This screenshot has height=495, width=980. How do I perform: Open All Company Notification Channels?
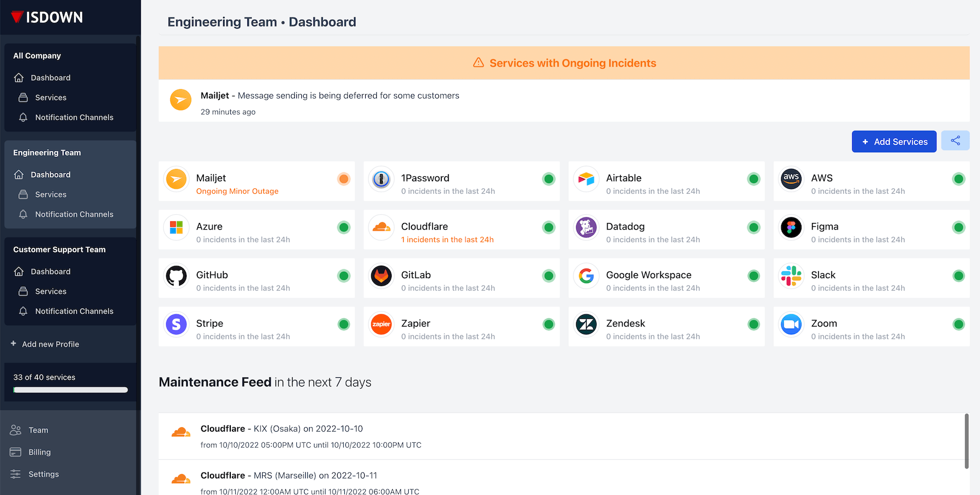tap(74, 117)
